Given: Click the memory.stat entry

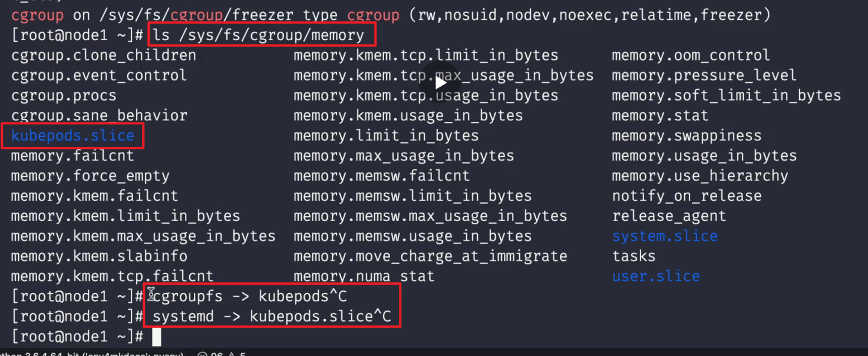Looking at the screenshot, I should click(x=660, y=116).
